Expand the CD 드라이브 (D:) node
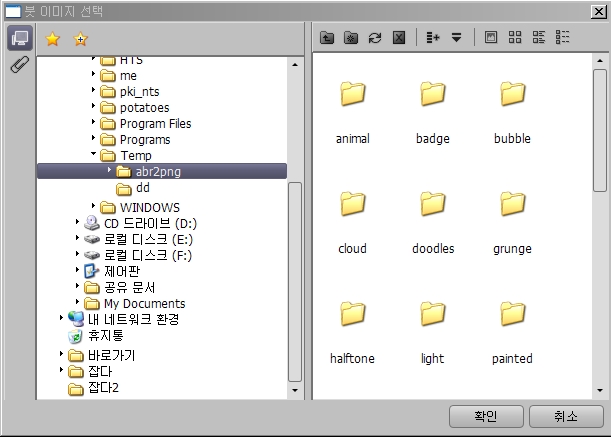This screenshot has height=438, width=611. pyautogui.click(x=77, y=221)
